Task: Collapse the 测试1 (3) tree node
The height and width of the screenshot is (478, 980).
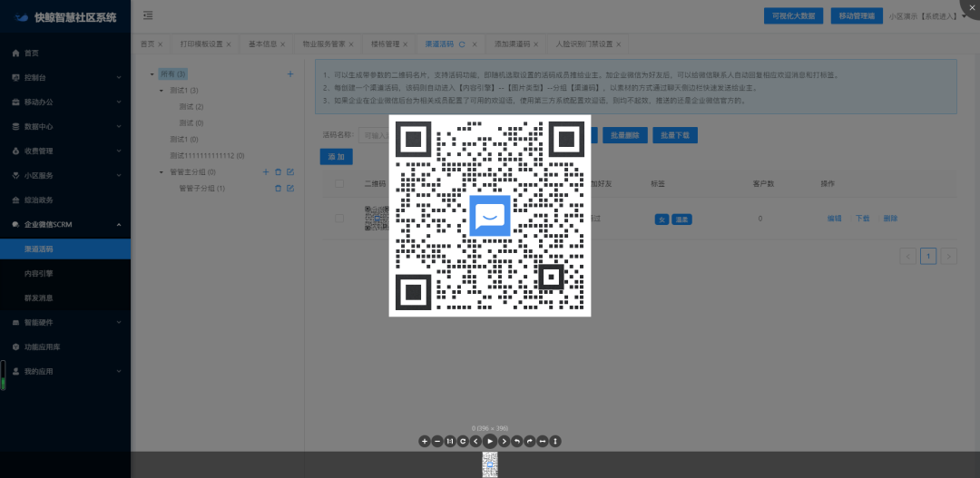Action: click(162, 91)
